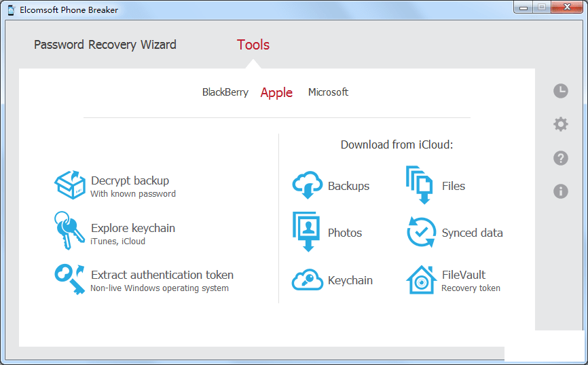Select the Tools tab
The height and width of the screenshot is (365, 588).
tap(253, 45)
